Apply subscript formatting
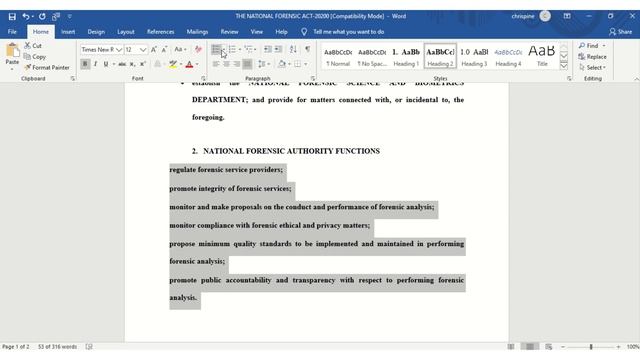Screen dimensions: 640x360 click(x=132, y=64)
